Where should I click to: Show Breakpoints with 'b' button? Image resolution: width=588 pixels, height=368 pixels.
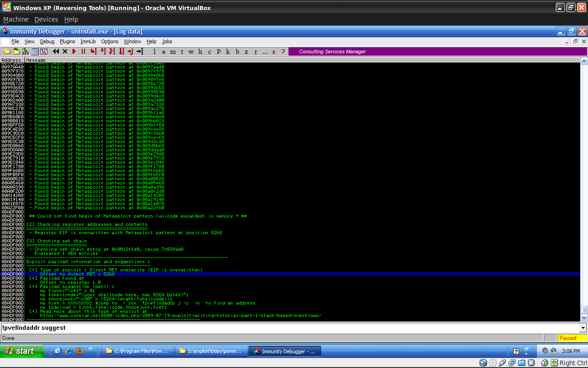click(x=237, y=52)
